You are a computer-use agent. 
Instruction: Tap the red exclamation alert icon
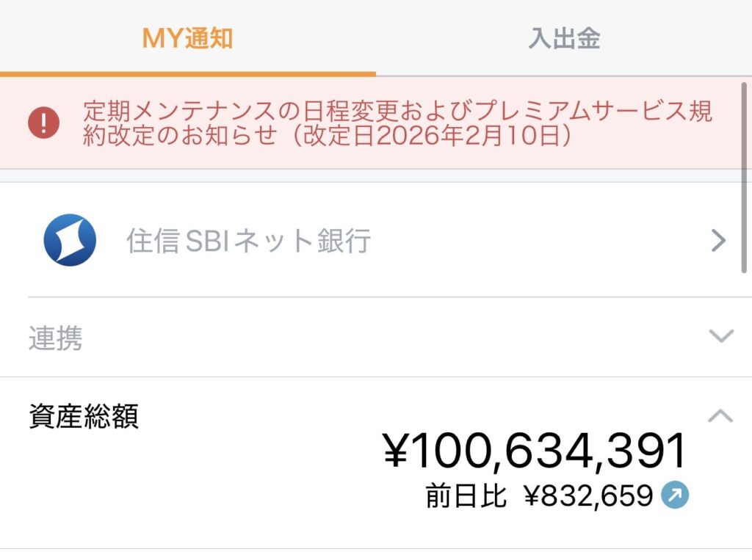(x=43, y=123)
